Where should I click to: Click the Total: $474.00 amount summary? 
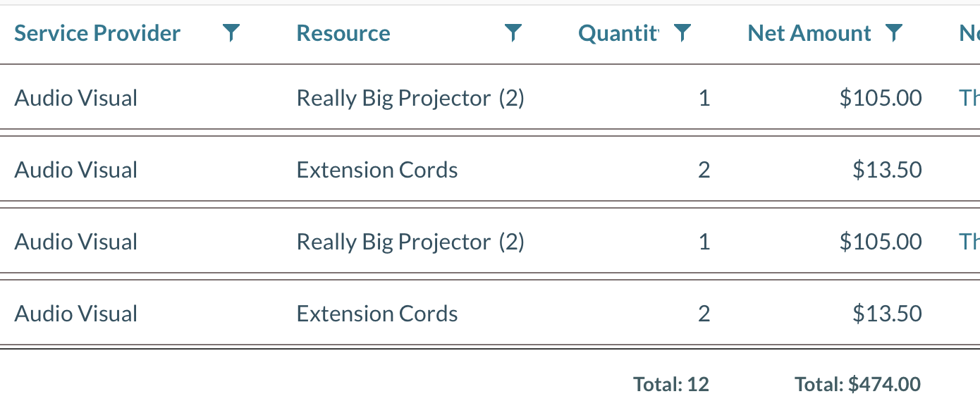click(x=857, y=384)
